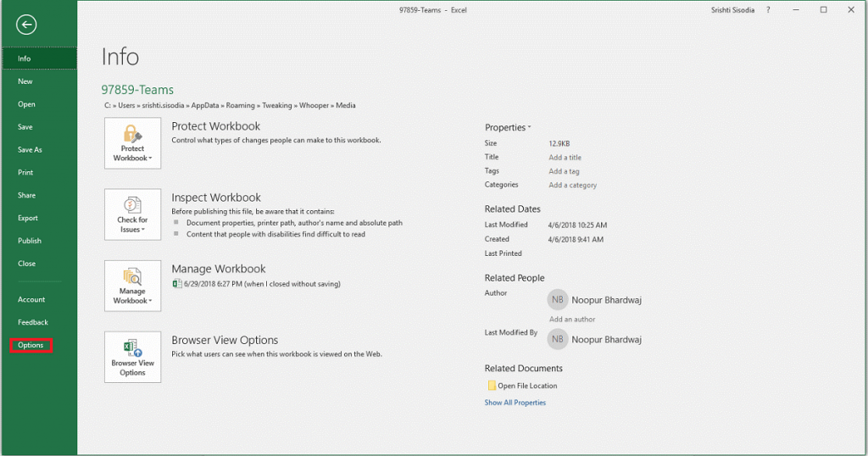Click the Related People section heading

[x=515, y=278]
